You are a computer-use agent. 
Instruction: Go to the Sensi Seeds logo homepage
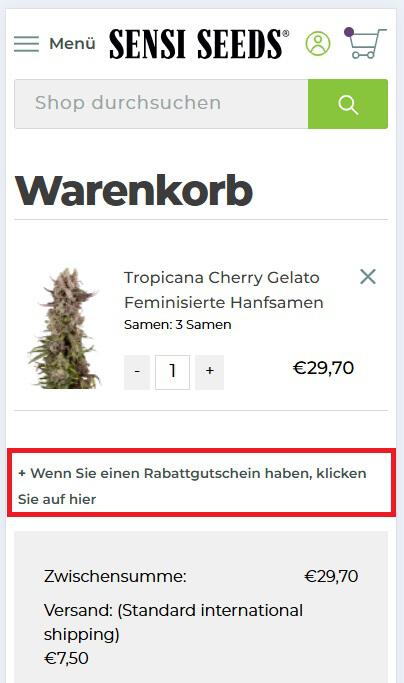tap(199, 44)
